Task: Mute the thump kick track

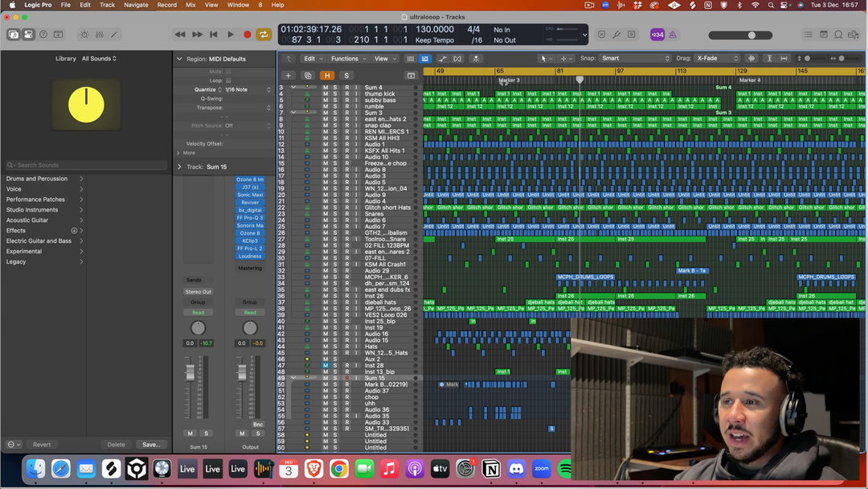Action: click(x=325, y=94)
